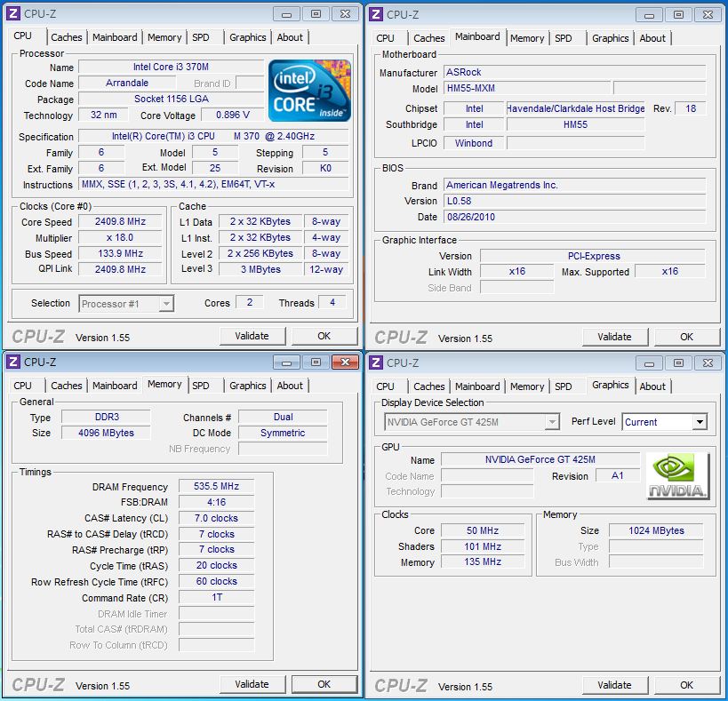This screenshot has width=728, height=701.
Task: Click Validate in the Memory window
Action: [x=252, y=685]
